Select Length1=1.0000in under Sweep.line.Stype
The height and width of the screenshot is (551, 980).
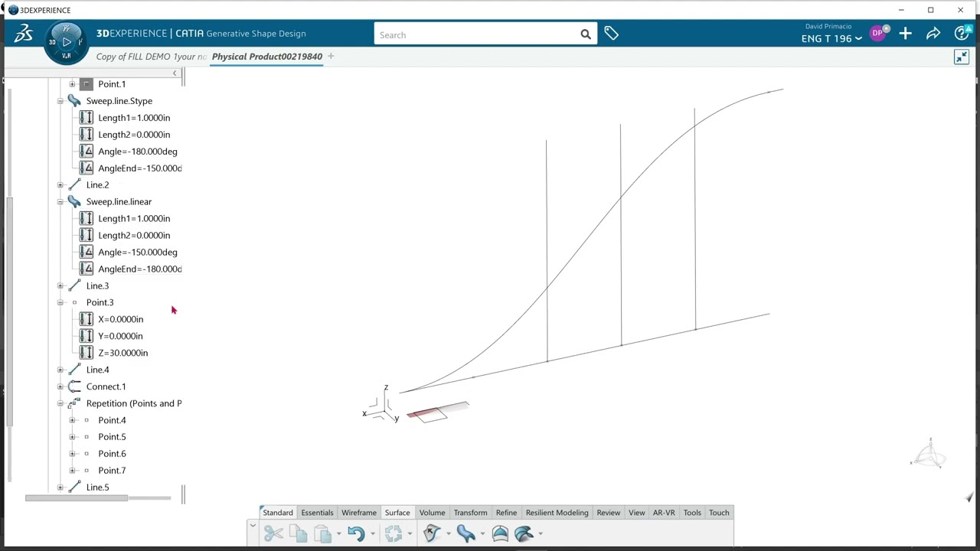click(134, 118)
